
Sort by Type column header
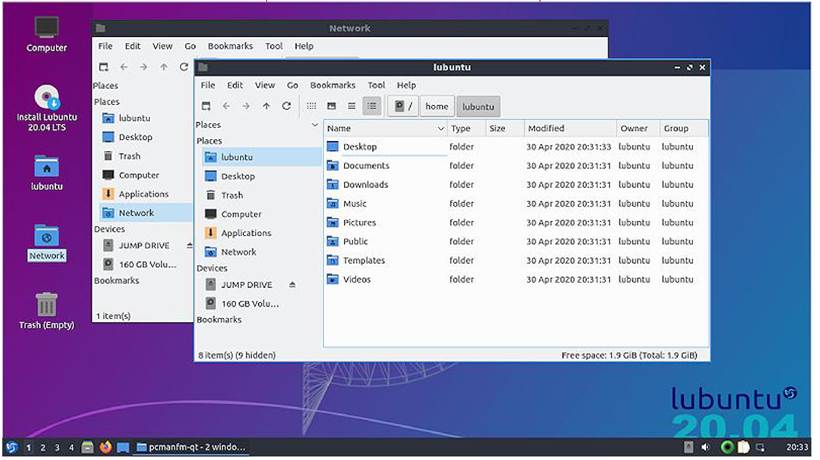[466, 128]
